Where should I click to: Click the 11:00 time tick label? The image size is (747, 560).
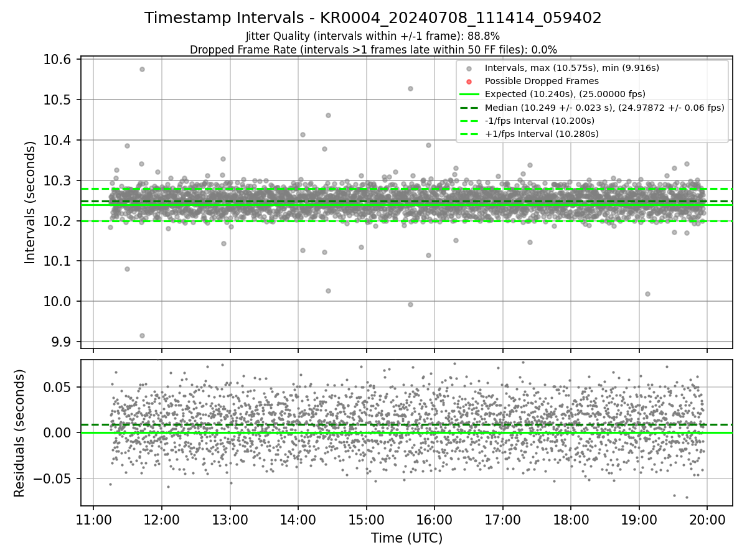[x=93, y=519]
